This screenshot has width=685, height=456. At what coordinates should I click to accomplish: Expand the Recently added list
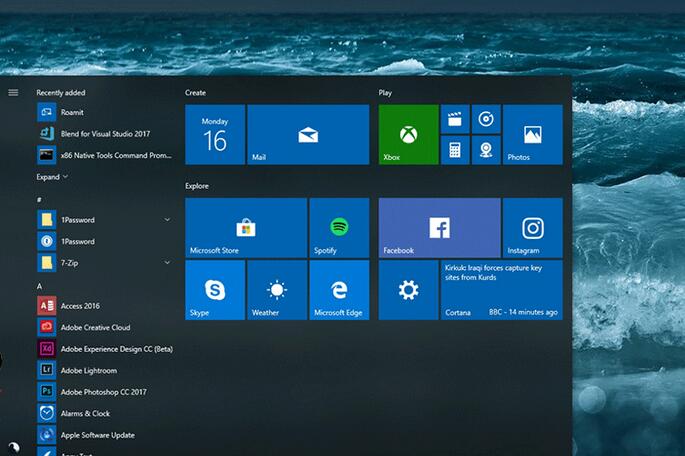coord(52,177)
